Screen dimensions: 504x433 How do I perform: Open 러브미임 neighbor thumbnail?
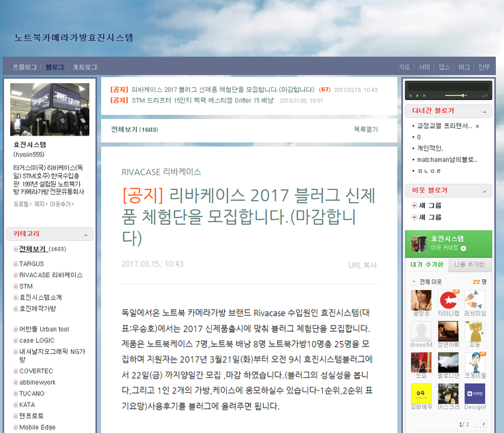pos(475,300)
